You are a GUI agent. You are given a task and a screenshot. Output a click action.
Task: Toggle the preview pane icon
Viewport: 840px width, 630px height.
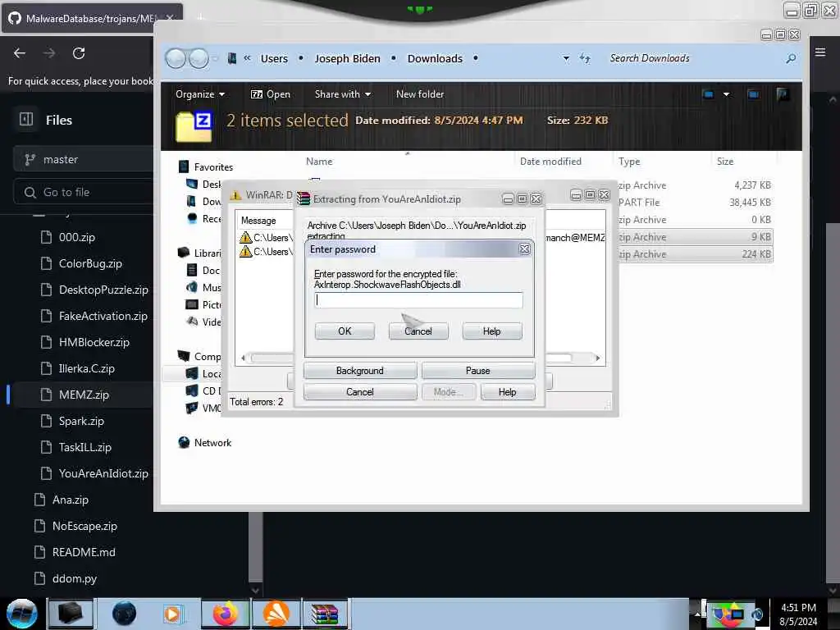[753, 94]
